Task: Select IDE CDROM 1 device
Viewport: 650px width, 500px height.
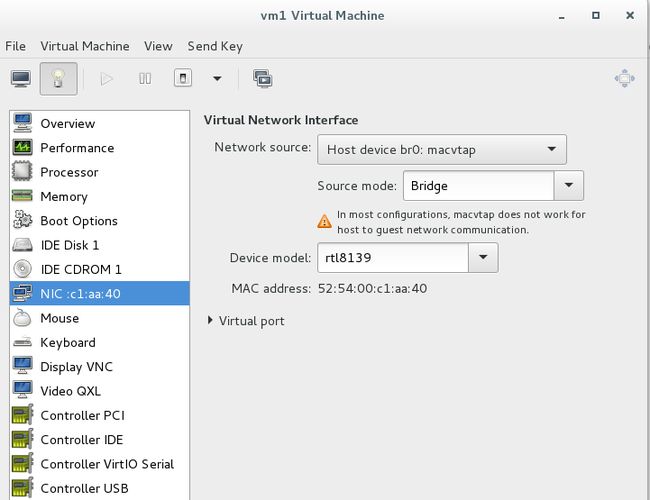Action: tap(99, 269)
